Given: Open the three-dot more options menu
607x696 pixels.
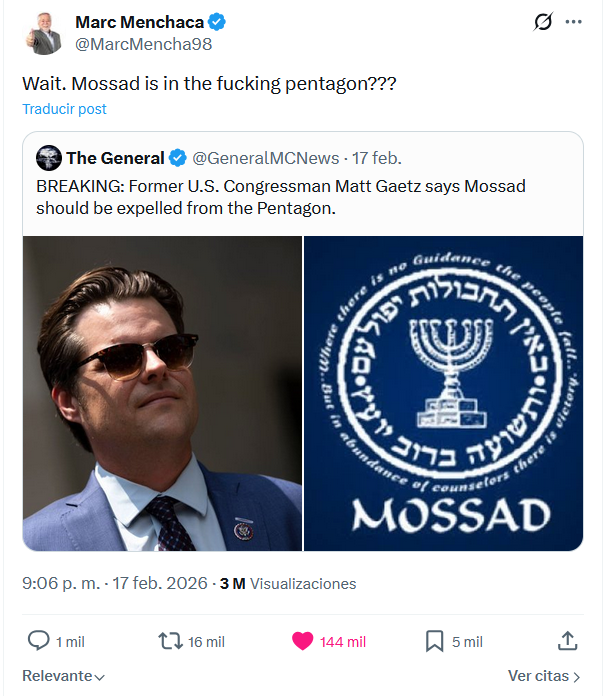Looking at the screenshot, I should 573,22.
